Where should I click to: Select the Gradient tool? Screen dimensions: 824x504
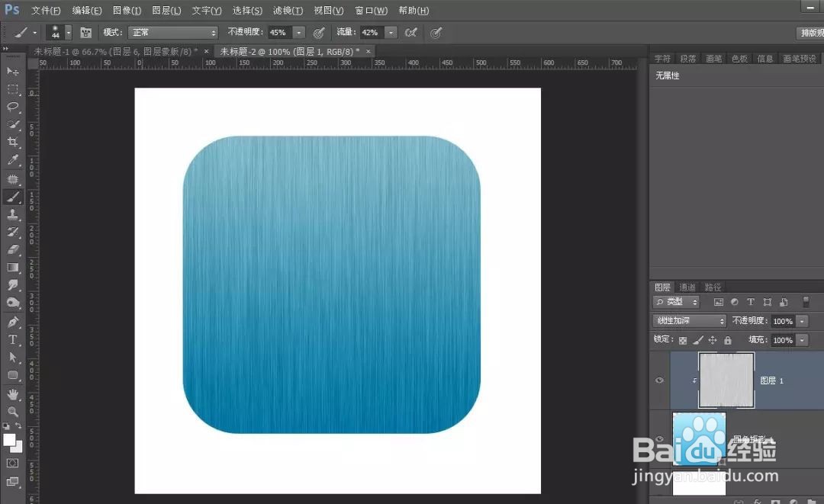pos(13,268)
